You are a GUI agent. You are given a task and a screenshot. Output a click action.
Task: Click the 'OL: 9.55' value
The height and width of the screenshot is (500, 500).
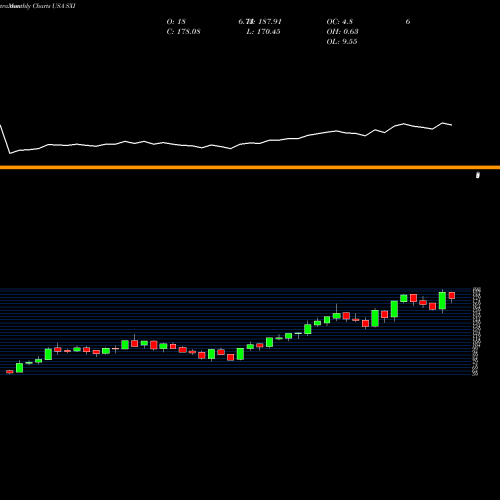pyautogui.click(x=342, y=42)
